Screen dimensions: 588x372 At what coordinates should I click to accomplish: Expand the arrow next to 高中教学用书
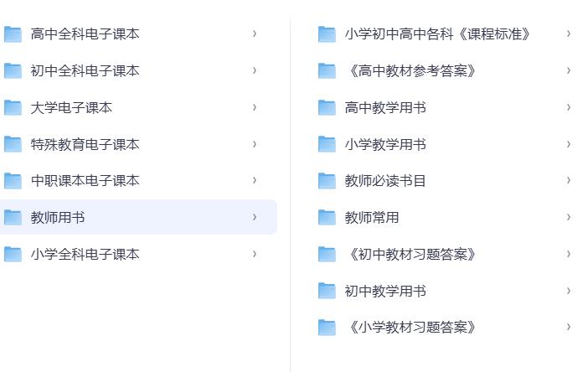pos(569,107)
